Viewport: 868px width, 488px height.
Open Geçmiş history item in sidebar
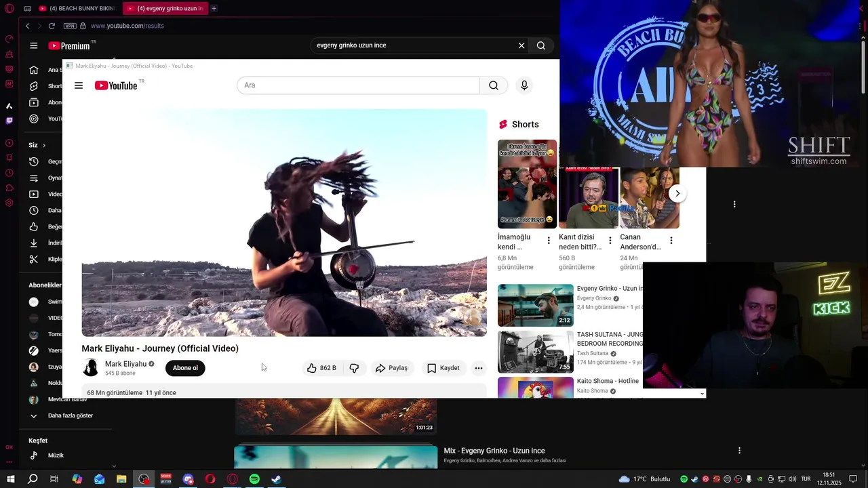(x=45, y=161)
